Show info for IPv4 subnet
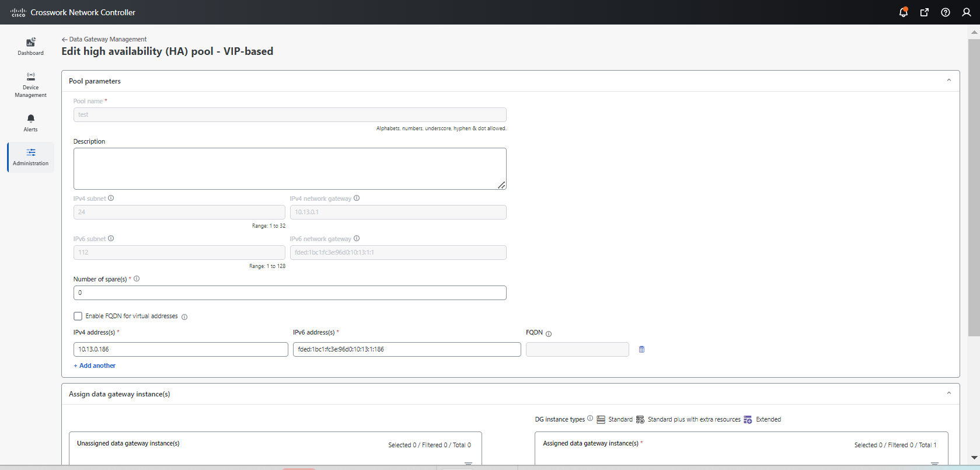Screen dimensions: 980x470 click(111, 199)
